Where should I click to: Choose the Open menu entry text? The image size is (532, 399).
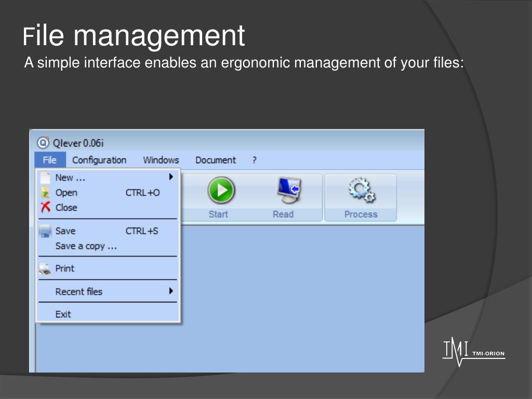coord(66,193)
